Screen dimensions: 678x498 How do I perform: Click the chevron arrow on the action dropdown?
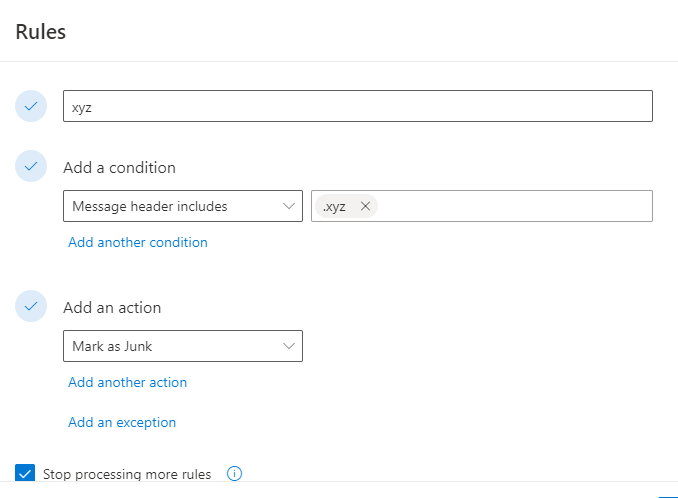click(290, 346)
